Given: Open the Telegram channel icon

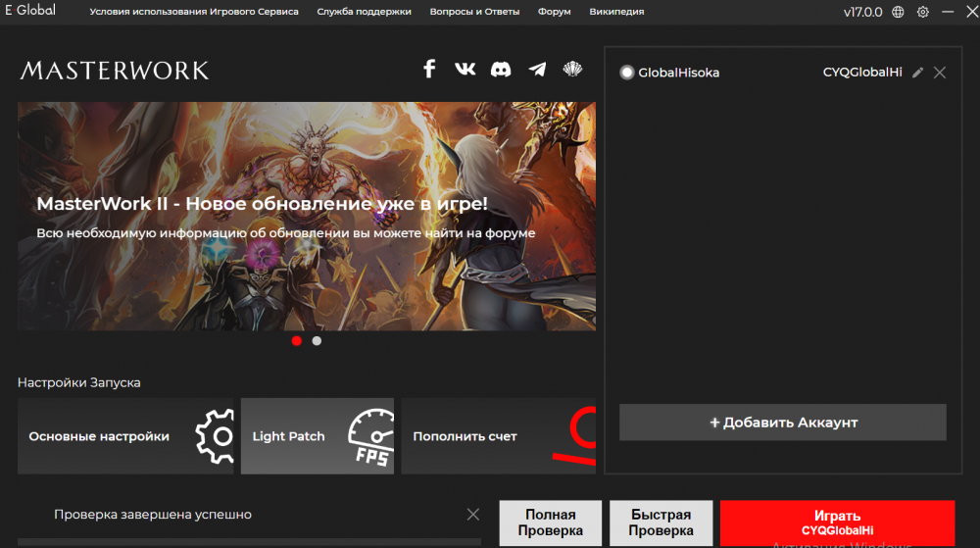Looking at the screenshot, I should click(537, 69).
